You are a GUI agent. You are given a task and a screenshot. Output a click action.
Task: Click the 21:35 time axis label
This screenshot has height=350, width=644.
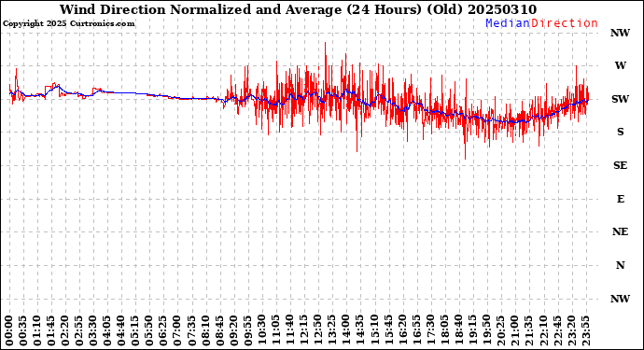point(528,330)
